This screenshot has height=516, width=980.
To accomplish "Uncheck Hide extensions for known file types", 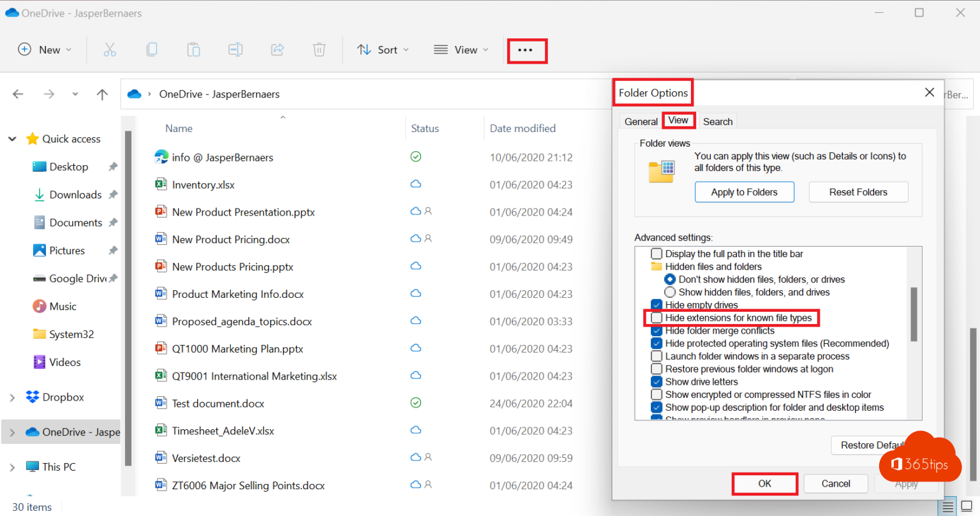I will pyautogui.click(x=657, y=317).
